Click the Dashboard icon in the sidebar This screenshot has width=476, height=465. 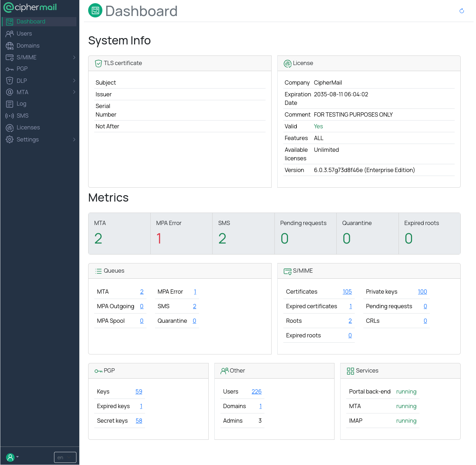tap(9, 21)
